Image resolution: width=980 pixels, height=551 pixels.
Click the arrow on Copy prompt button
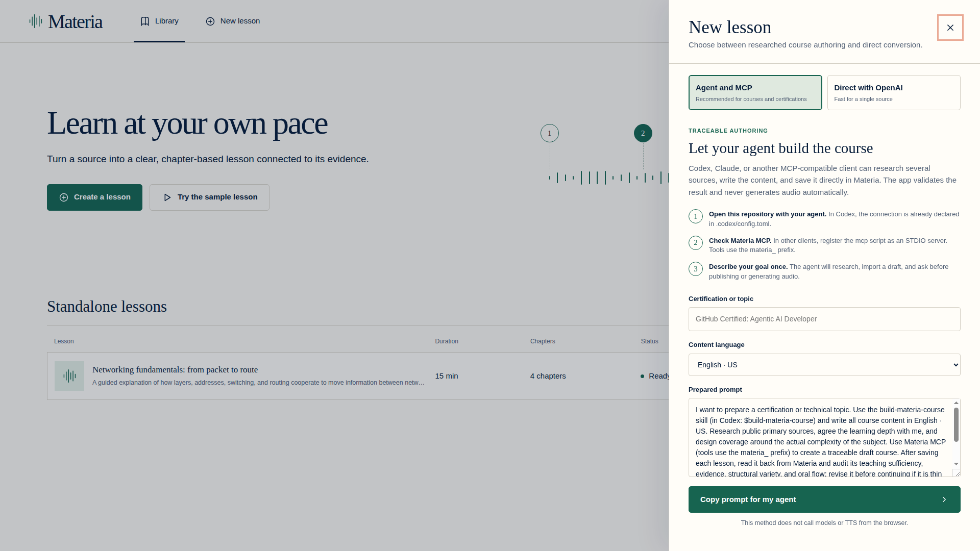[944, 499]
